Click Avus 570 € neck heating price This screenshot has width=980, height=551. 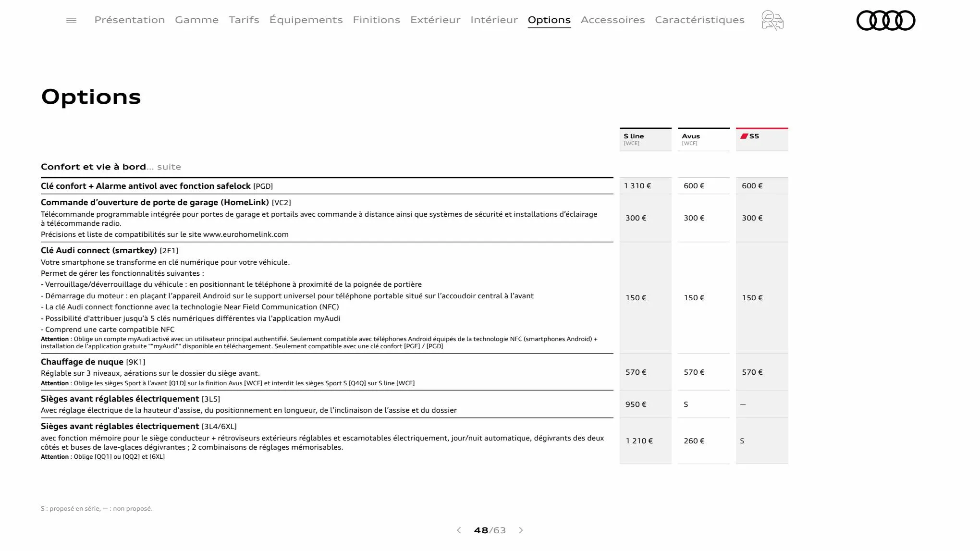[x=694, y=372]
